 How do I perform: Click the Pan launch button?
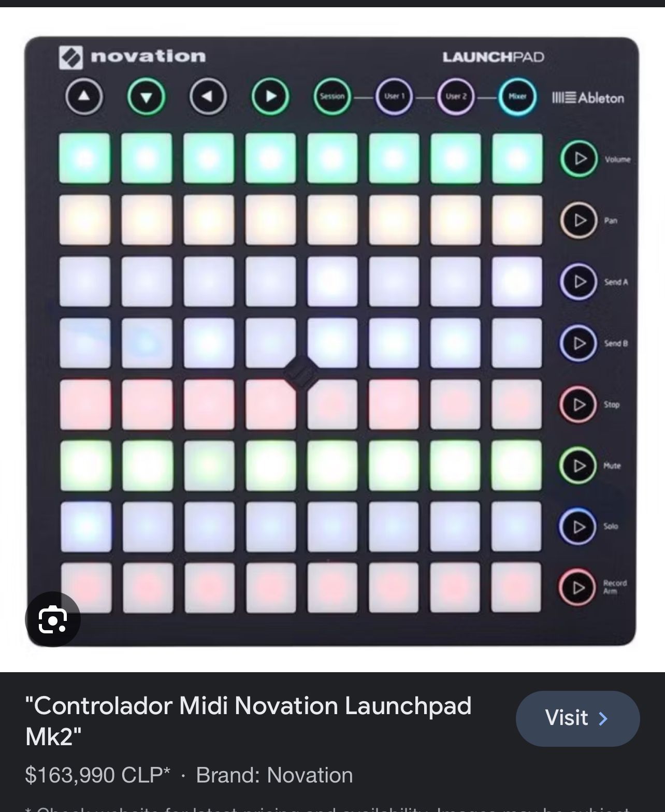[x=579, y=220]
